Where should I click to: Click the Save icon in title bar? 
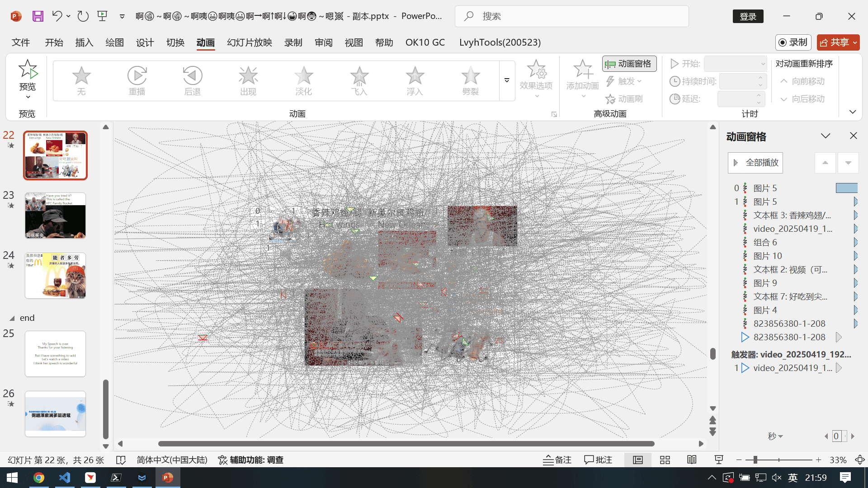click(x=38, y=16)
